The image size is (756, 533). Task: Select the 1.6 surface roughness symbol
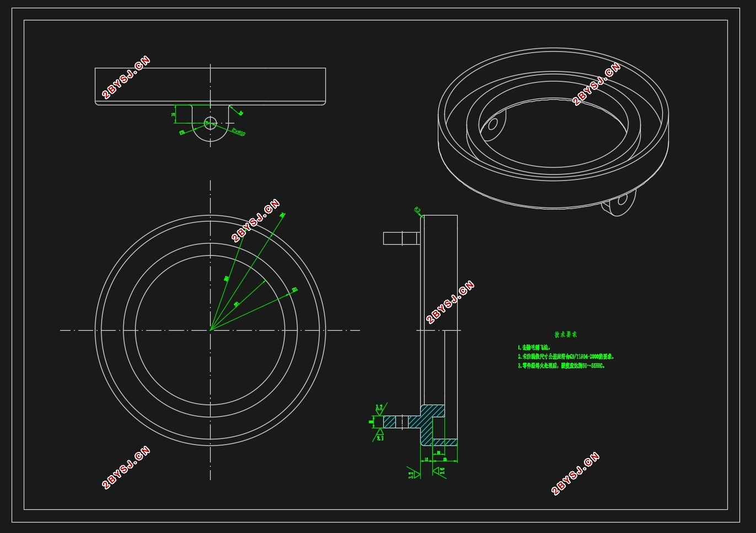pos(441,471)
